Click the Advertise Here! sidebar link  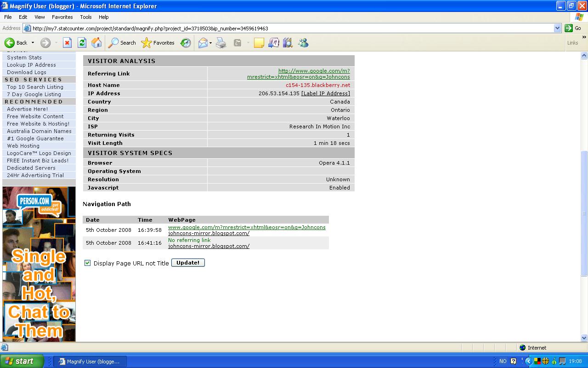[x=27, y=109]
